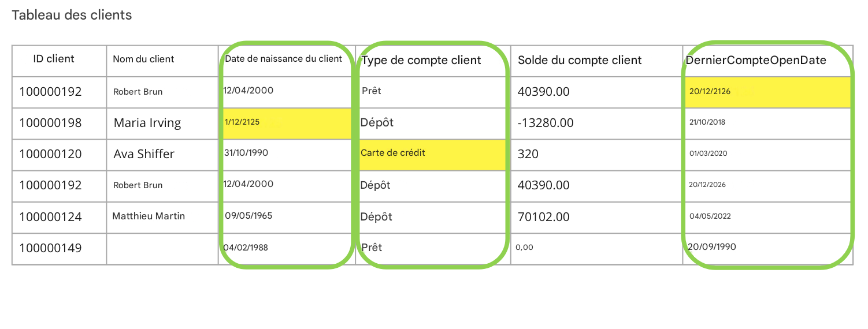Viewport: 868px width, 329px height.
Task: Click the 20/09/1990 account open date
Action: 711,246
